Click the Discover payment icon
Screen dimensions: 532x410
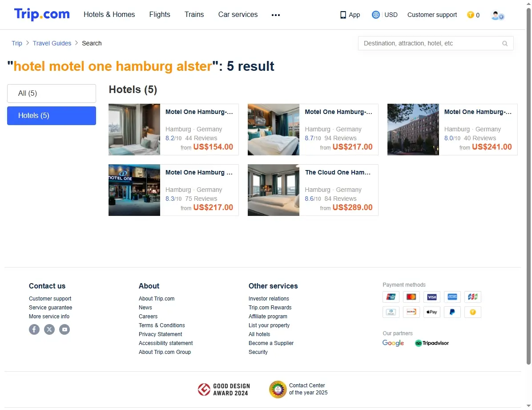coord(411,312)
